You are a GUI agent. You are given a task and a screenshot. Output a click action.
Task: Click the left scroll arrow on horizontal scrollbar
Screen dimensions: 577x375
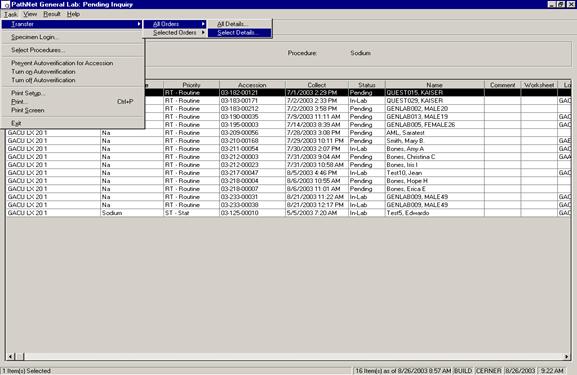(x=11, y=356)
